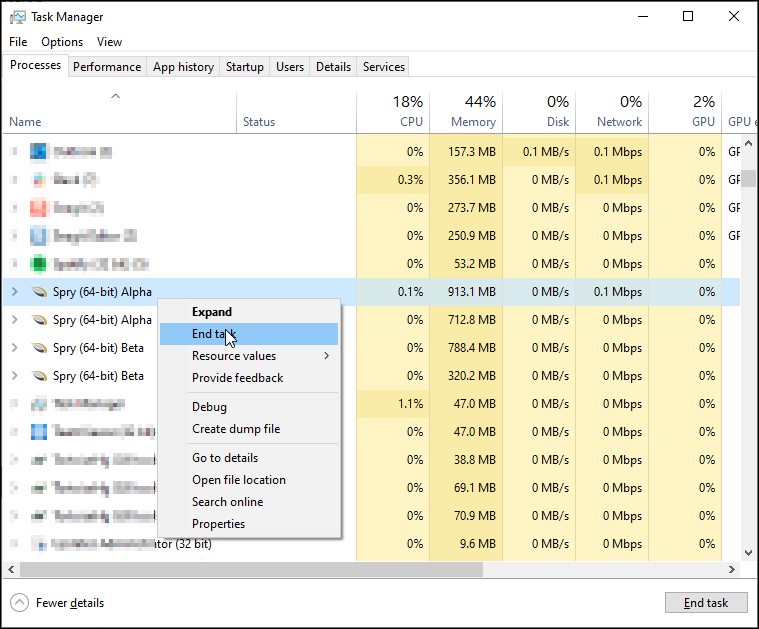Click the Task Manager title bar icon
759x629 pixels.
coord(18,17)
